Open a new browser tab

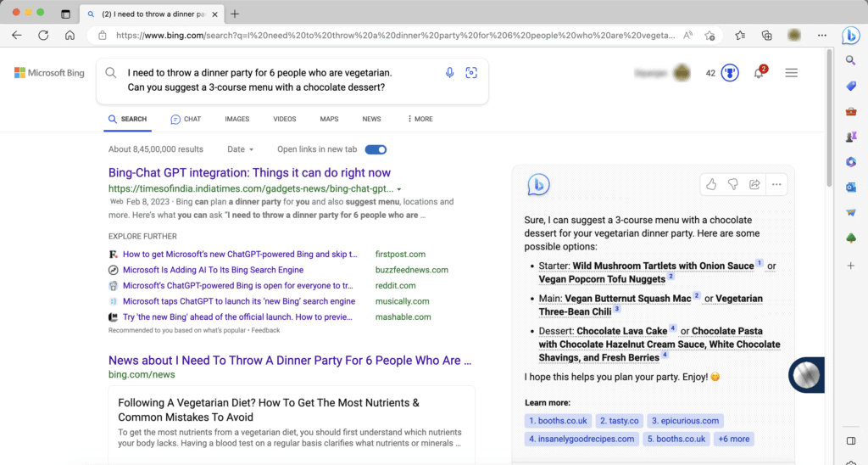coord(235,14)
